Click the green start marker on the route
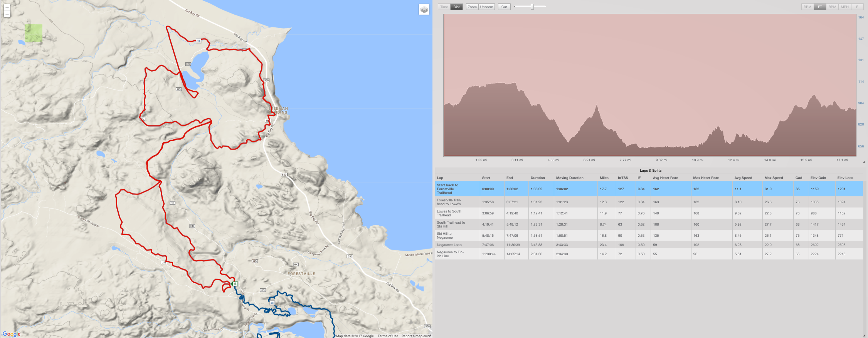This screenshot has width=868, height=338. tap(235, 284)
